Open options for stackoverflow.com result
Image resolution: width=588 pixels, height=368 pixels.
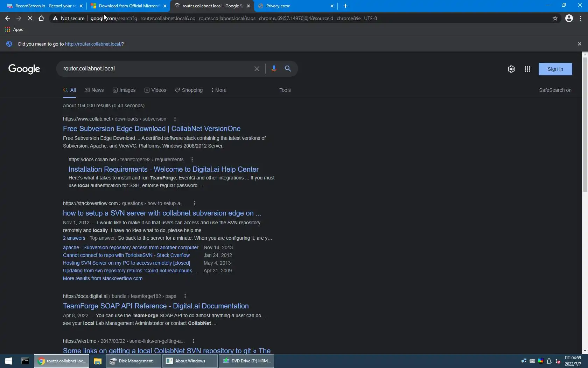coord(195,203)
